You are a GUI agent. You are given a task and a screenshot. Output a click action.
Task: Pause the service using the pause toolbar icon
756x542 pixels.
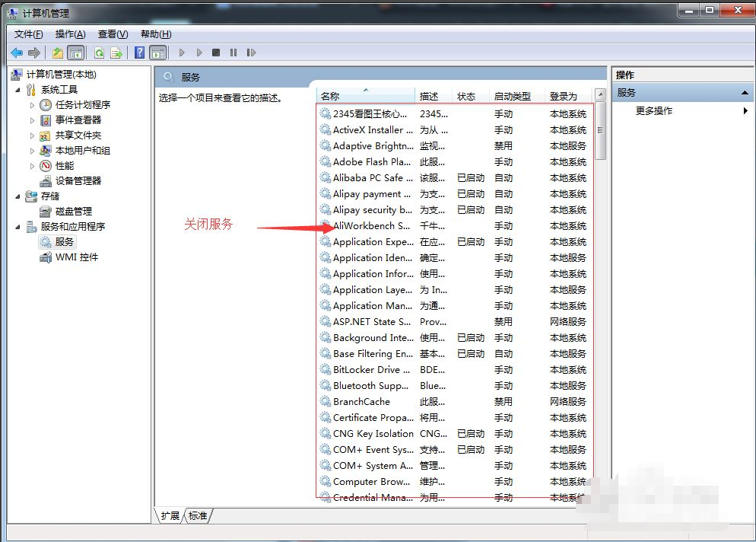coord(234,52)
